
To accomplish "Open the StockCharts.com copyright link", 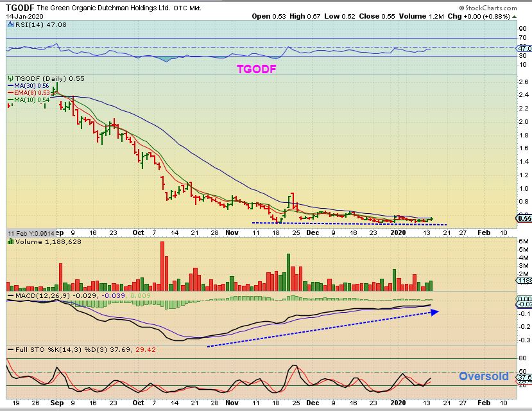I will (488, 8).
